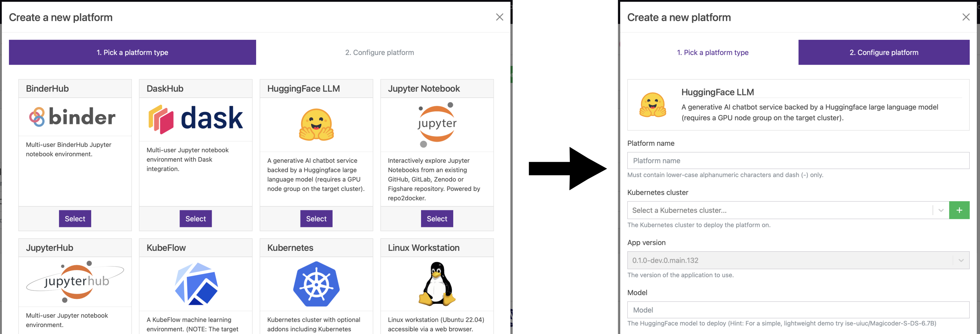Click the jupyterhub logo
Screen dimensions: 980x334
pos(75,282)
